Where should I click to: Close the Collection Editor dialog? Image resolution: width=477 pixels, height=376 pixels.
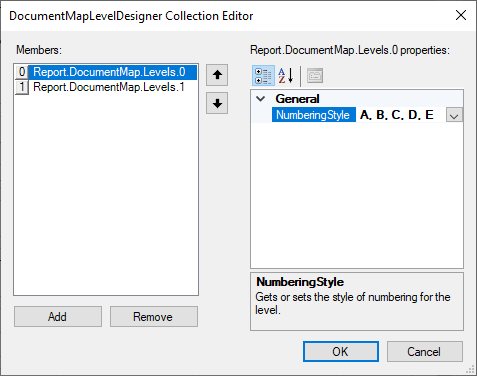pyautogui.click(x=461, y=15)
